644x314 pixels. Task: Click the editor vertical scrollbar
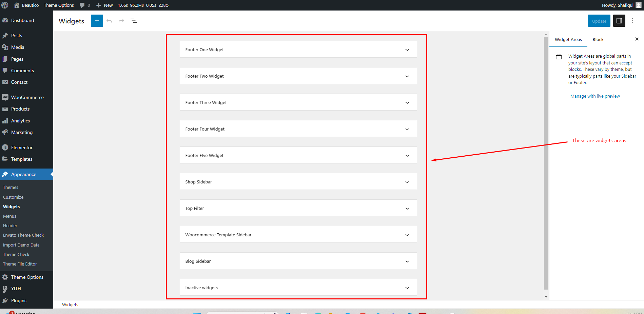546,163
